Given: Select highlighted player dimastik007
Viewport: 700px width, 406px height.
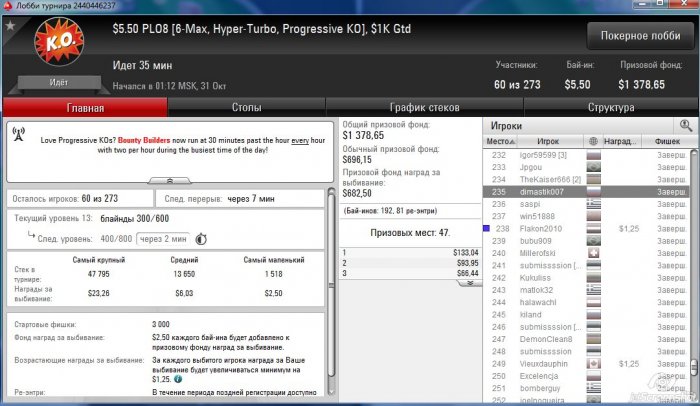Looking at the screenshot, I should coord(586,192).
